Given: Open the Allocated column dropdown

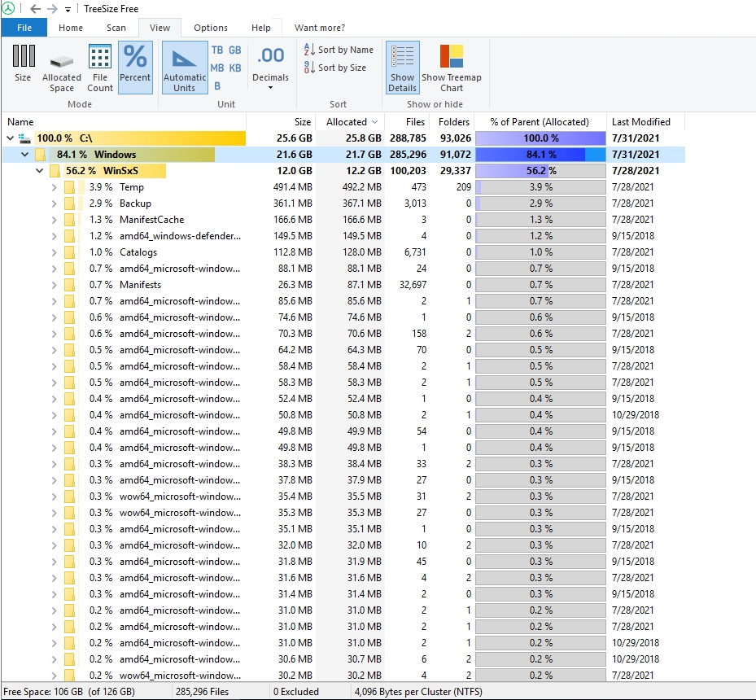Looking at the screenshot, I should pyautogui.click(x=375, y=121).
